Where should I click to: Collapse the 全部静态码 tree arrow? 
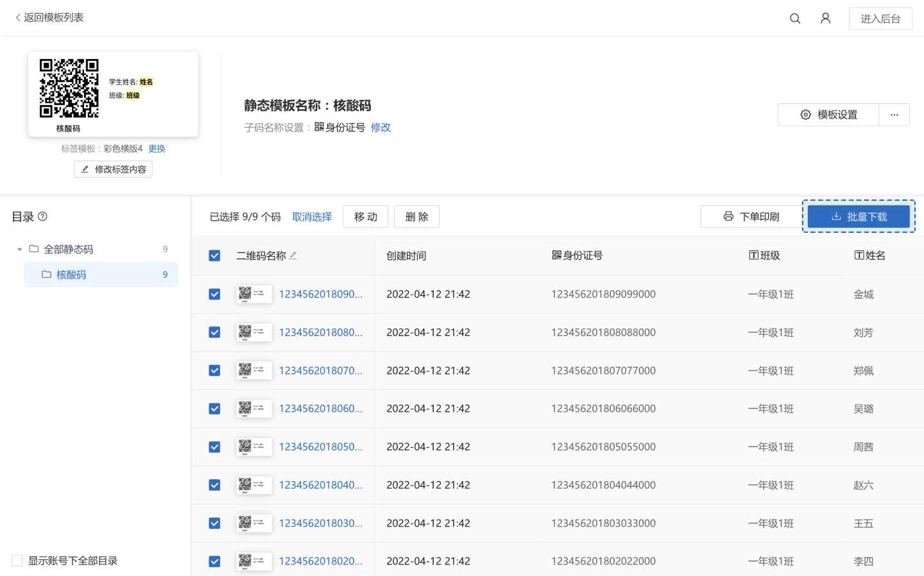click(x=19, y=249)
